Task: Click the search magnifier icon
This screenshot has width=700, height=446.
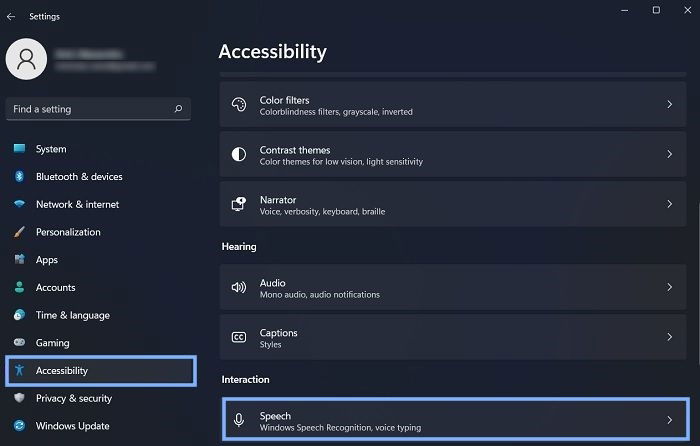Action: click(x=178, y=108)
